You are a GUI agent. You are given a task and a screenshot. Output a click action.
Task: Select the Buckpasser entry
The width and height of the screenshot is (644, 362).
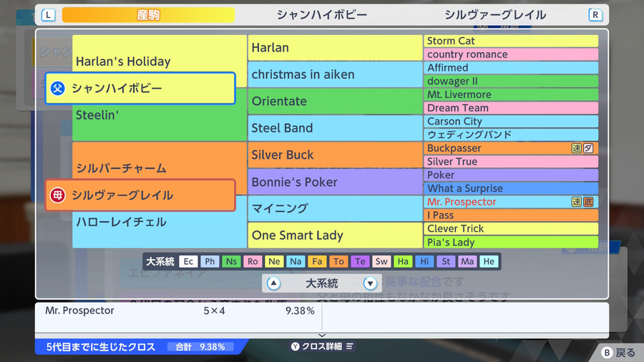point(511,148)
